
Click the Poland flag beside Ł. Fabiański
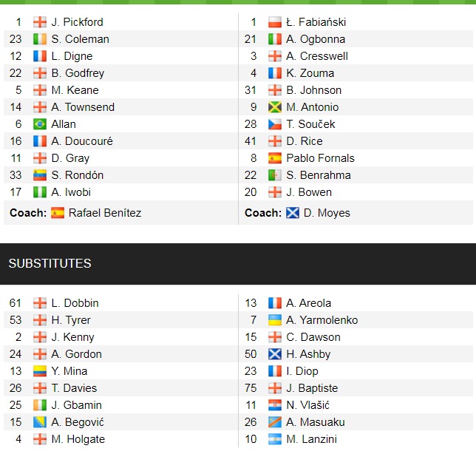click(275, 22)
